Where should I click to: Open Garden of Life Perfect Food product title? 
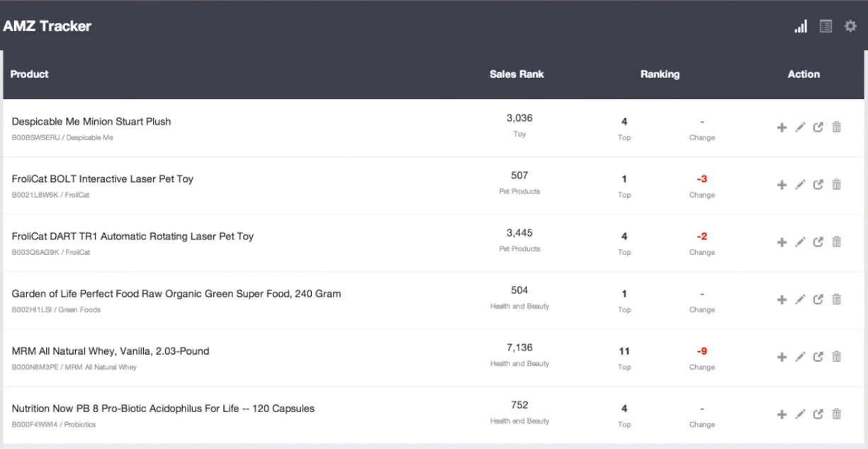coord(176,294)
